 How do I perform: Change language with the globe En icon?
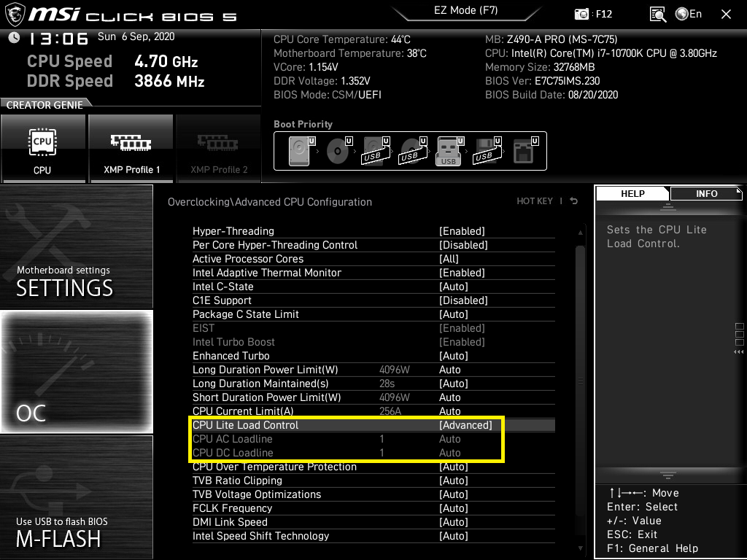tap(689, 14)
